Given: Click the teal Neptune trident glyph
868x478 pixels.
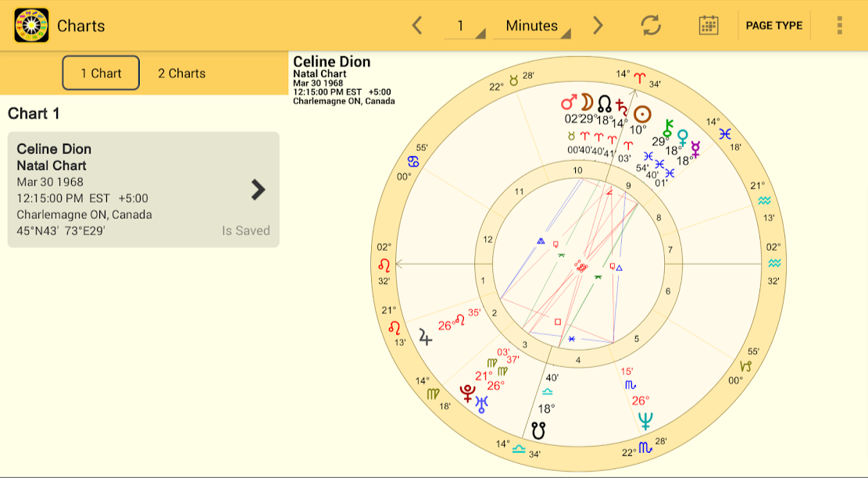Looking at the screenshot, I should [x=645, y=421].
